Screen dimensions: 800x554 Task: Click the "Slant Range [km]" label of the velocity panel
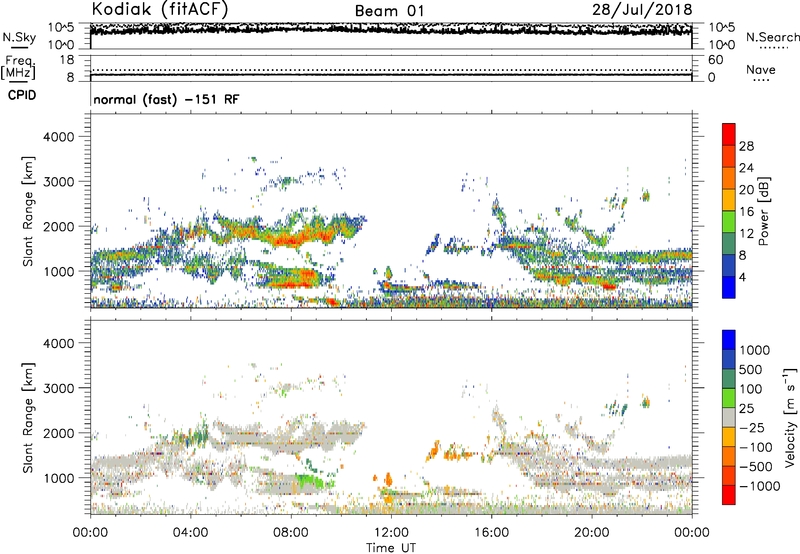point(28,417)
